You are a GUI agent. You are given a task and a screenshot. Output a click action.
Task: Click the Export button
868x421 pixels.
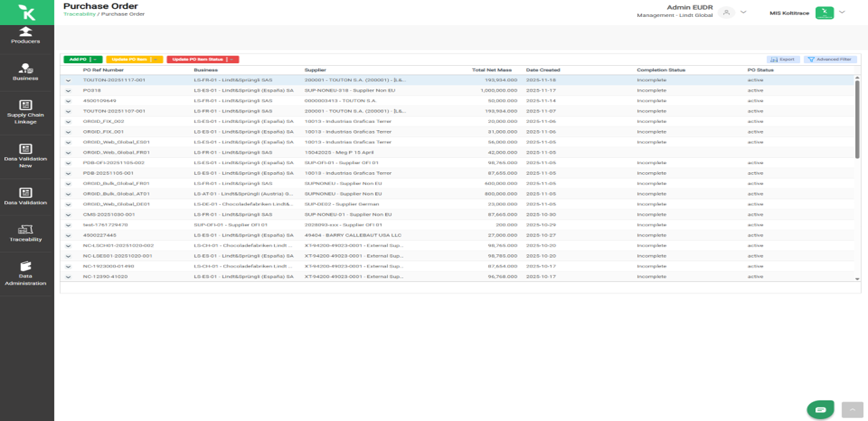tap(783, 60)
